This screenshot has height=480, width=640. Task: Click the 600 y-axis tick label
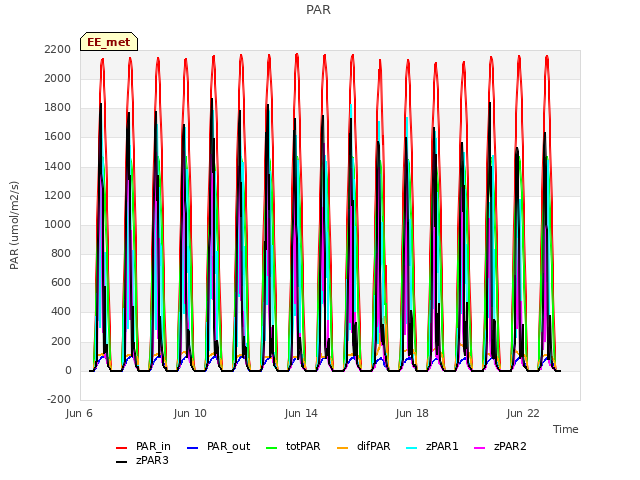click(x=61, y=282)
